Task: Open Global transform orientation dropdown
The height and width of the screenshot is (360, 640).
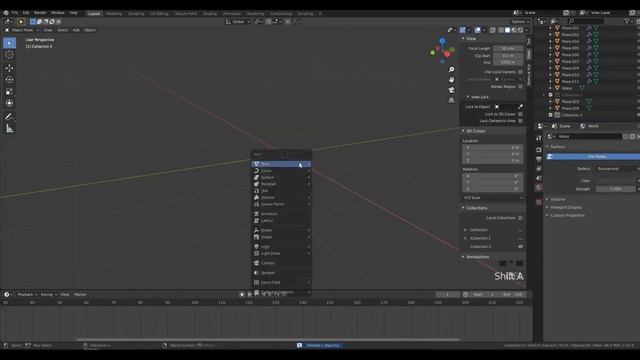Action: tap(238, 22)
